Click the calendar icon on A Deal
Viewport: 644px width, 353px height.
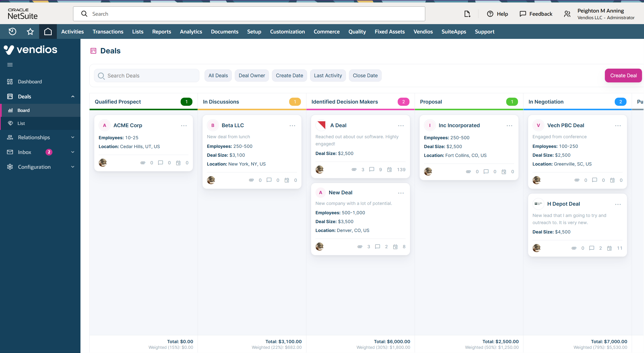click(x=389, y=170)
